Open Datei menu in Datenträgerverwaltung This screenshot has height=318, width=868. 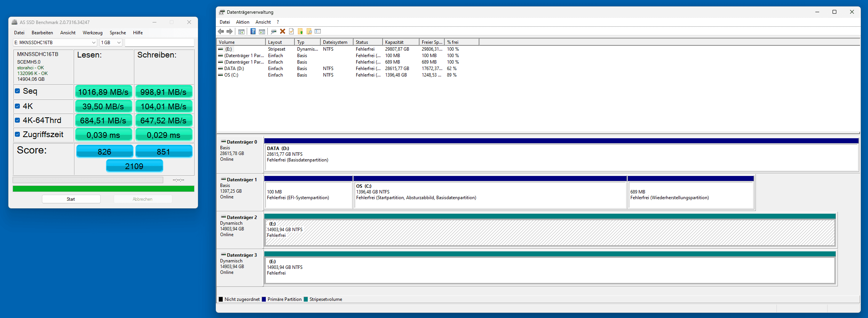coord(225,22)
